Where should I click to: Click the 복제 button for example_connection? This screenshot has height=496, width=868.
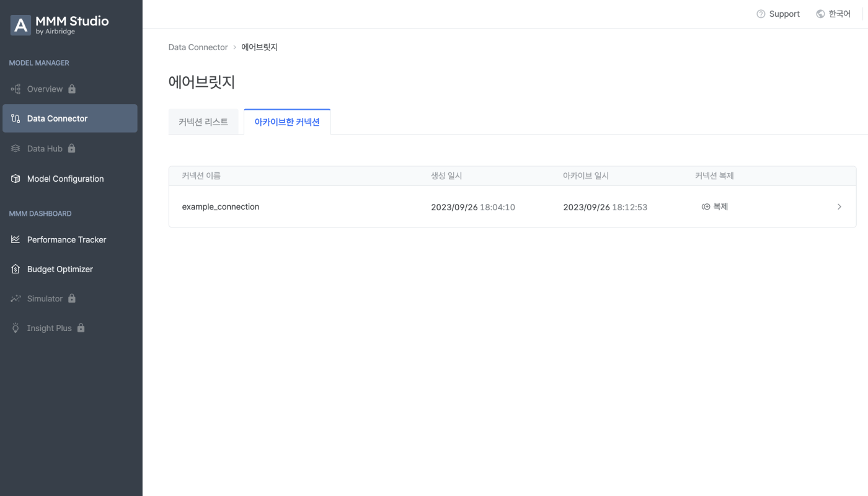tap(715, 206)
